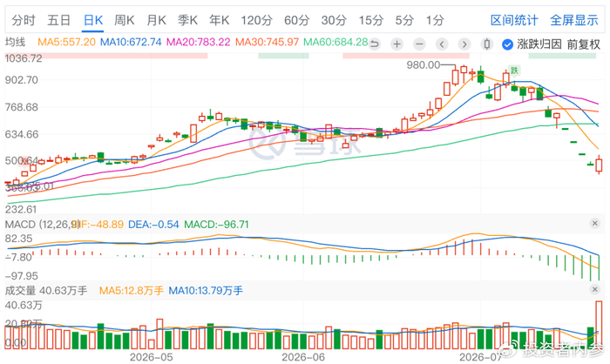Click the 1036.72 price axis label
Screen dimensions: 610x364
point(24,58)
